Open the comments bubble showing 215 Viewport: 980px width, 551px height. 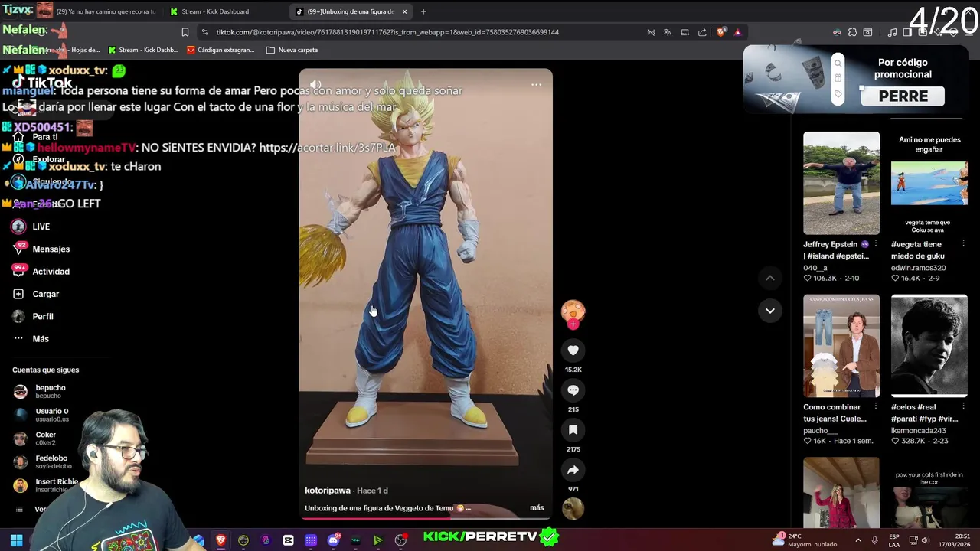[573, 390]
